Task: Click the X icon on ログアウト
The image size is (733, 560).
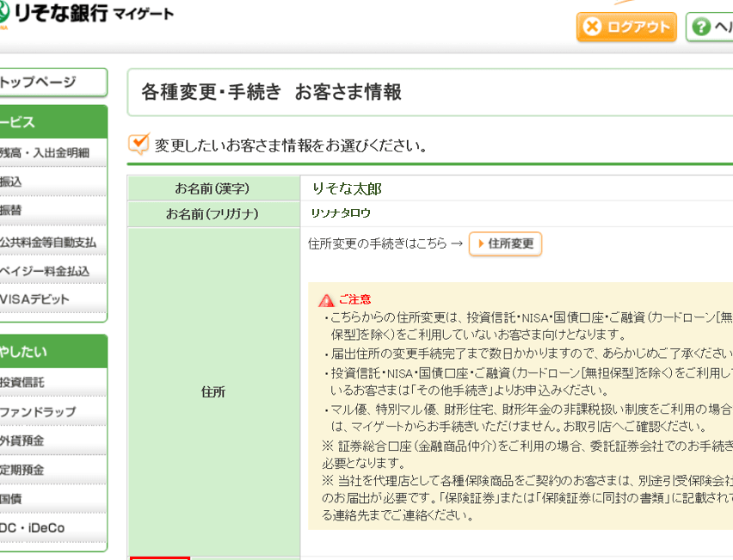Action: pos(593,27)
